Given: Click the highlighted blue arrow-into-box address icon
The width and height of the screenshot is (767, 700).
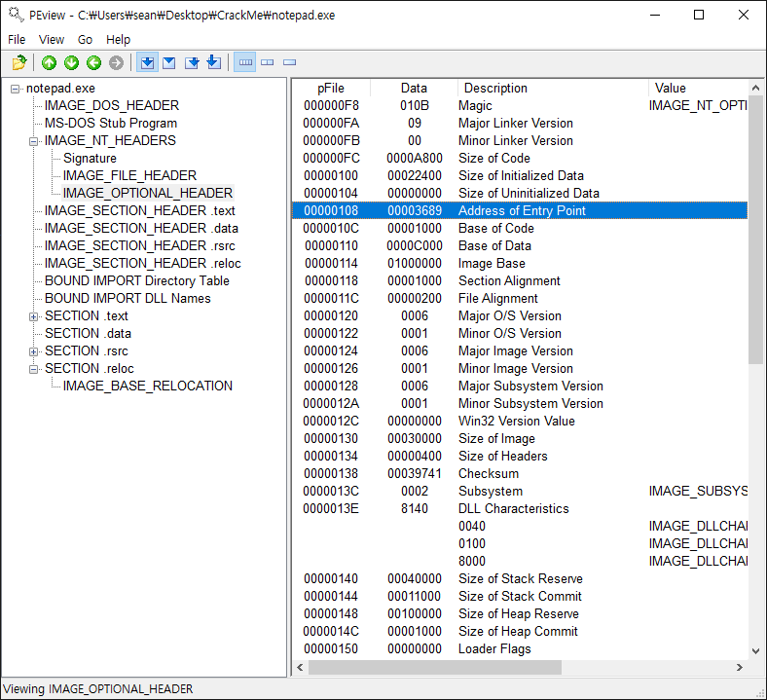Looking at the screenshot, I should point(147,62).
